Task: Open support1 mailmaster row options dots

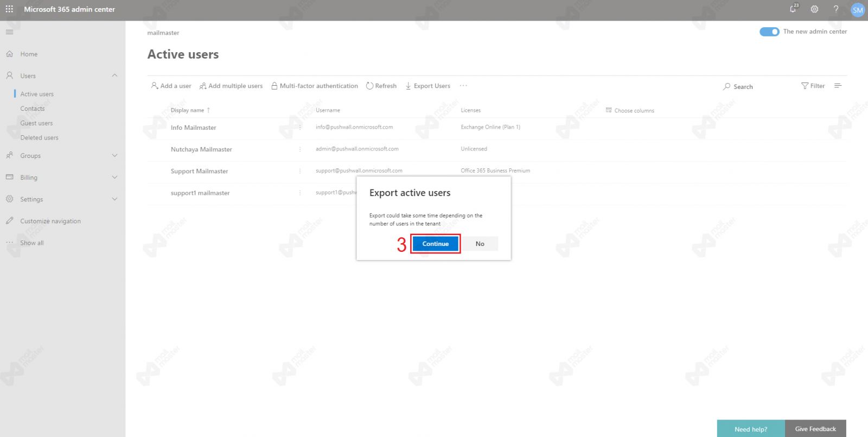Action: click(299, 192)
